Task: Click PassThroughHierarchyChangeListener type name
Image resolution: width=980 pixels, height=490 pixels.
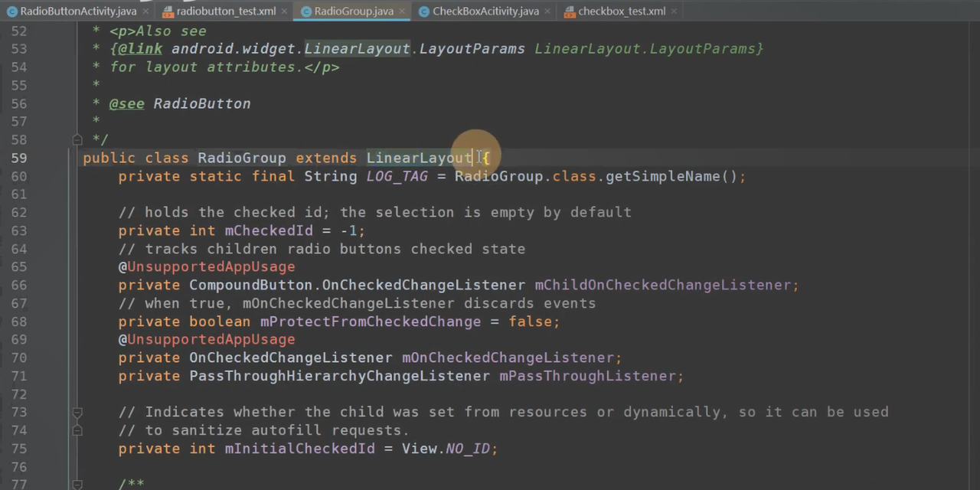Action: 339,376
